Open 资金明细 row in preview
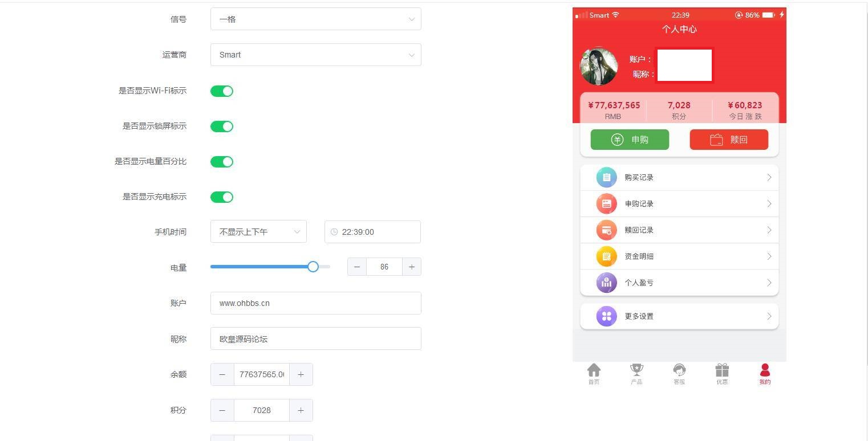 679,256
